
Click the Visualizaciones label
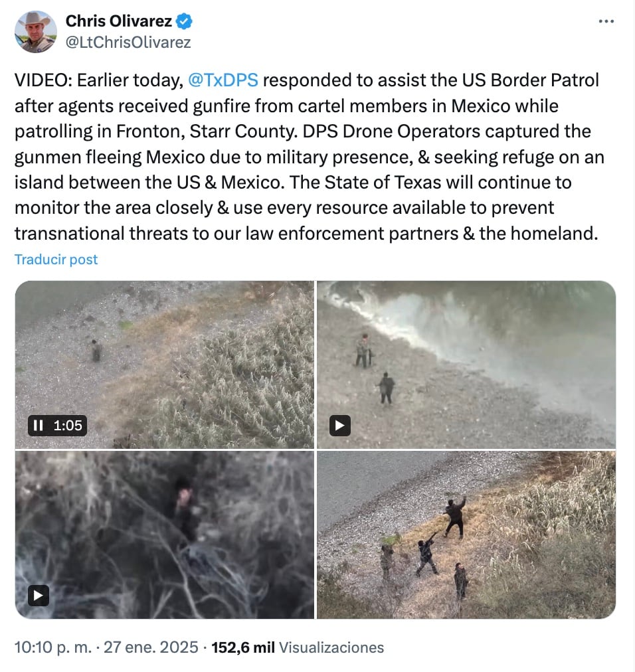[x=331, y=647]
